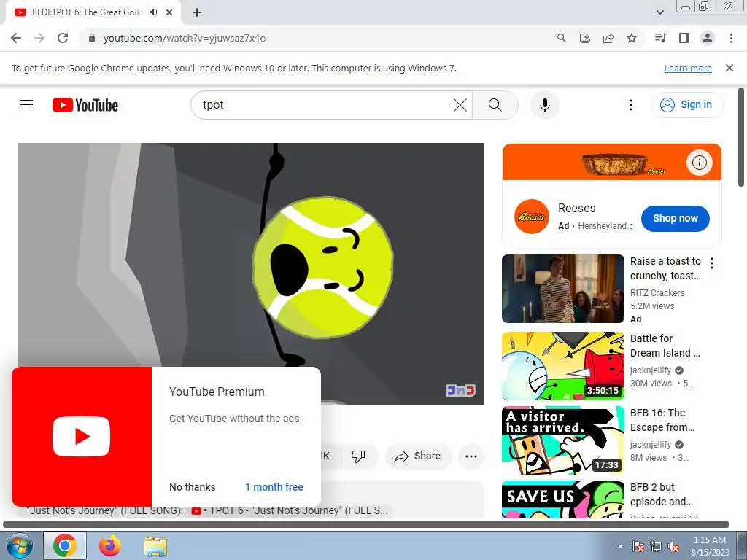This screenshot has height=560, width=747.
Task: Open a new browser tab
Action: click(x=197, y=12)
